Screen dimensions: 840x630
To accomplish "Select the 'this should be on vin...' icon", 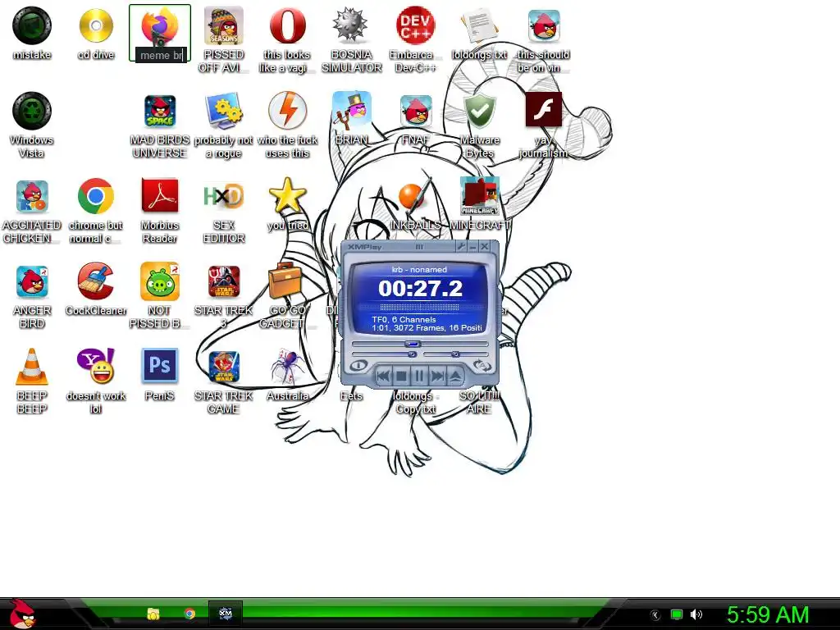I will pyautogui.click(x=544, y=25).
